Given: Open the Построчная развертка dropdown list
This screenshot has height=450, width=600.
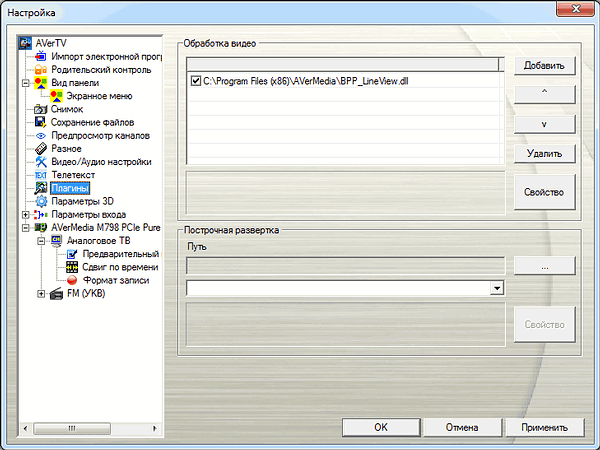Looking at the screenshot, I should pos(497,288).
